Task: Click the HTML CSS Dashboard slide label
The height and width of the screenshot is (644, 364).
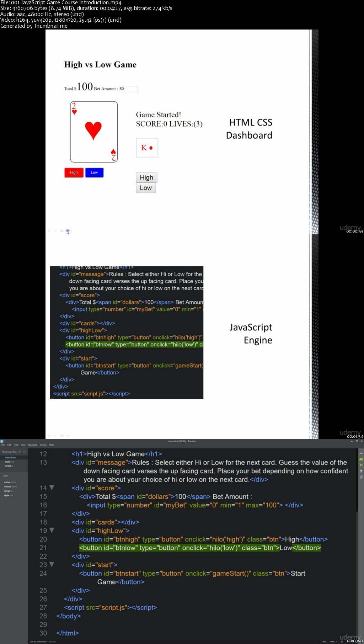Action: coord(250,129)
